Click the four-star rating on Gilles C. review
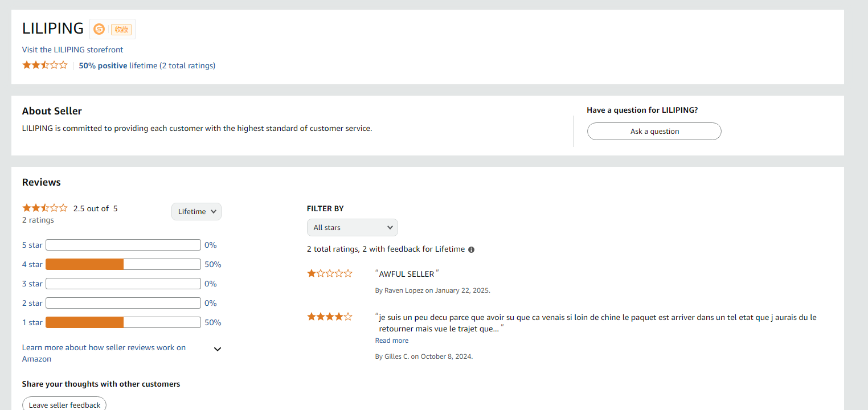868x410 pixels. click(329, 317)
